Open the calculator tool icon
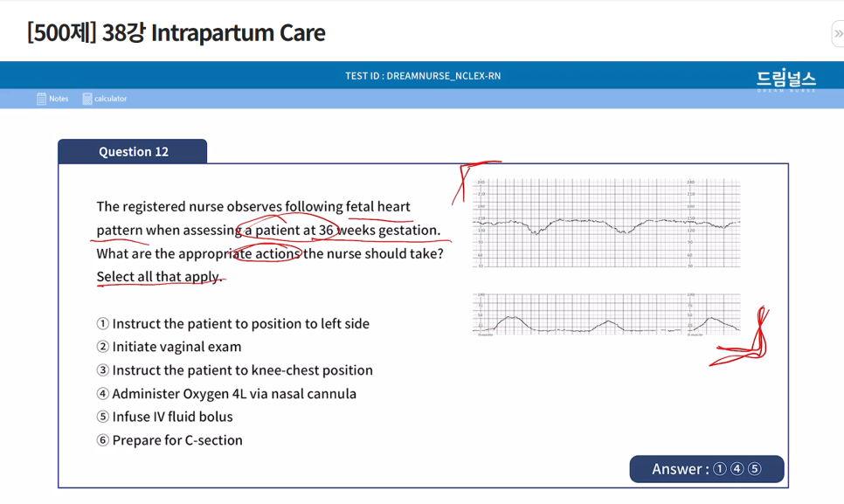This screenshot has height=504, width=844. click(x=87, y=99)
